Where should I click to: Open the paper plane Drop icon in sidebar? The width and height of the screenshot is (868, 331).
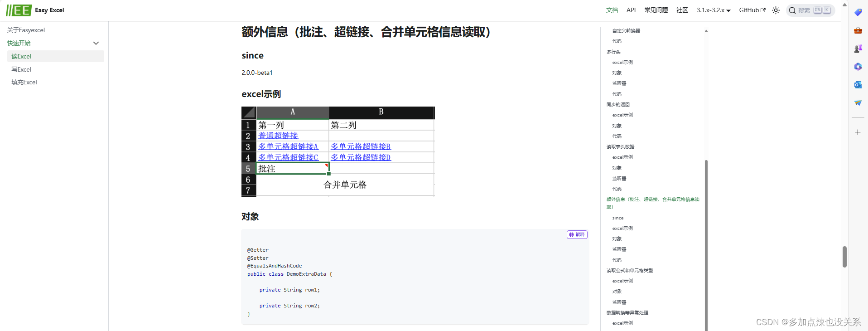858,103
